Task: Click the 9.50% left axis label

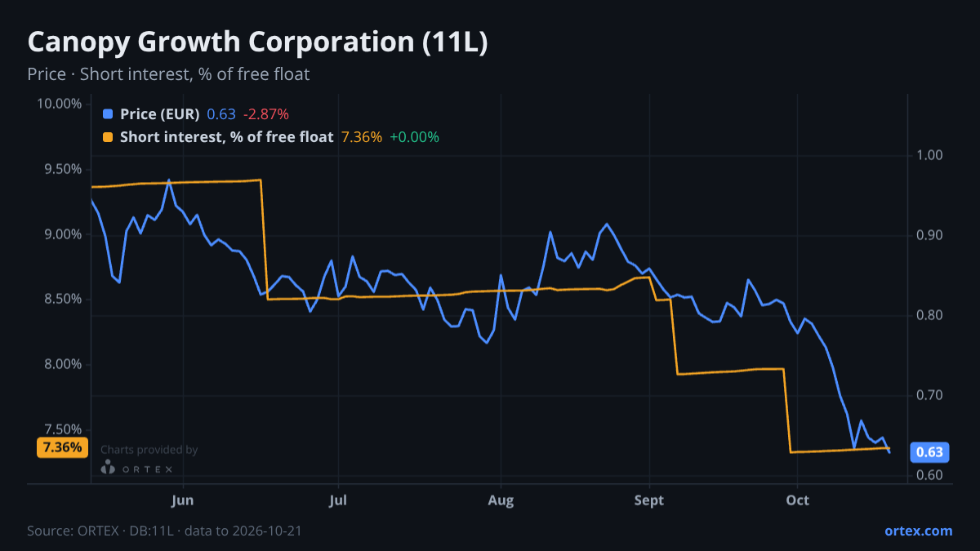Action: click(x=62, y=169)
